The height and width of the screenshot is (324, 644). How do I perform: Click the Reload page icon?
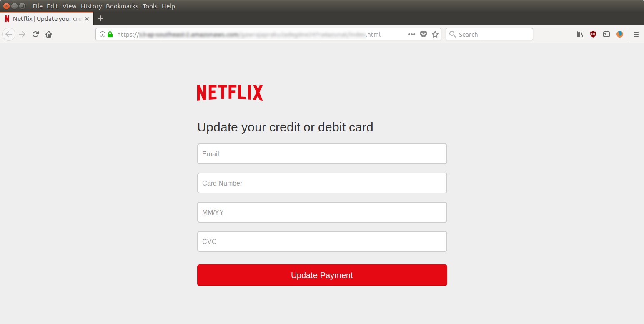point(35,34)
